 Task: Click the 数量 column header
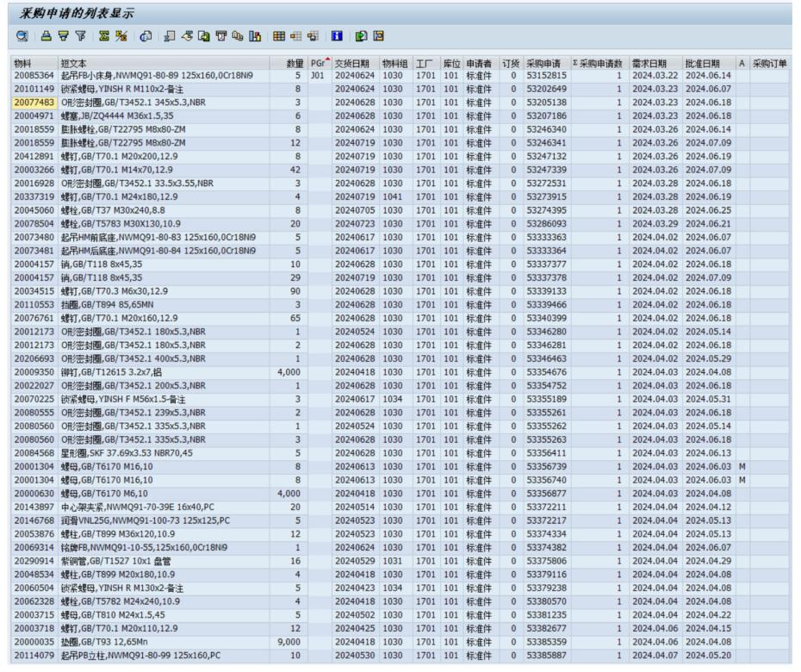pos(294,63)
